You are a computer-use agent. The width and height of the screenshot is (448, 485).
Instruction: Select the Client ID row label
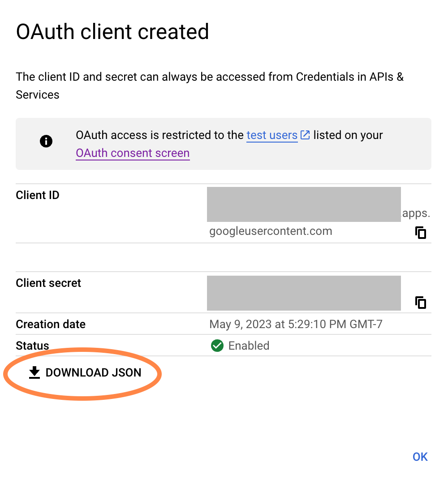[x=37, y=195]
